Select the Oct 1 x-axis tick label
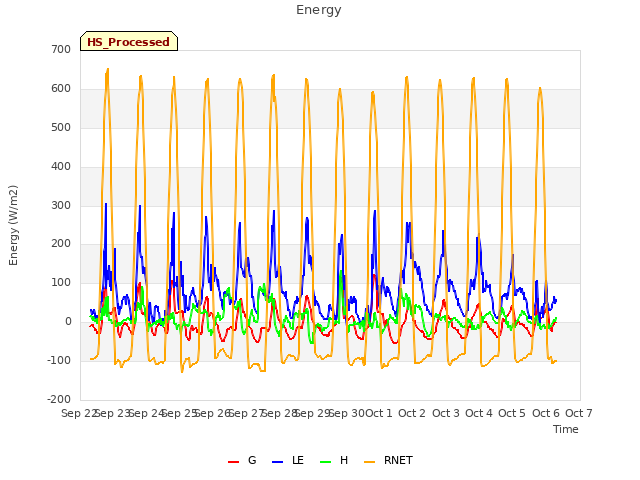 coord(378,413)
